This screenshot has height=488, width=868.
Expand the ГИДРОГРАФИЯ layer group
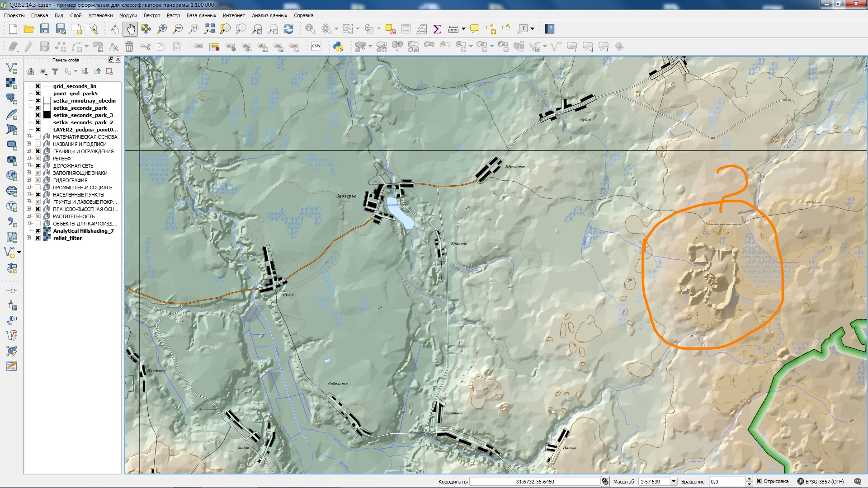click(28, 180)
